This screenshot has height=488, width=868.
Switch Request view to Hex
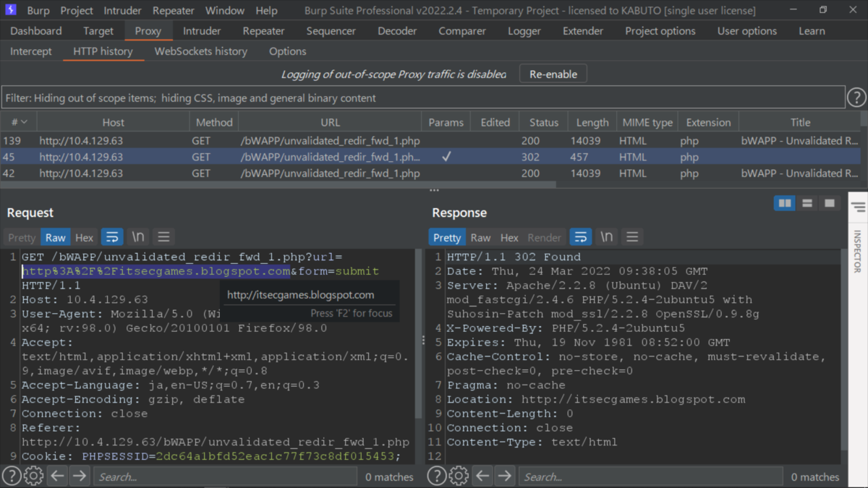pos(85,237)
